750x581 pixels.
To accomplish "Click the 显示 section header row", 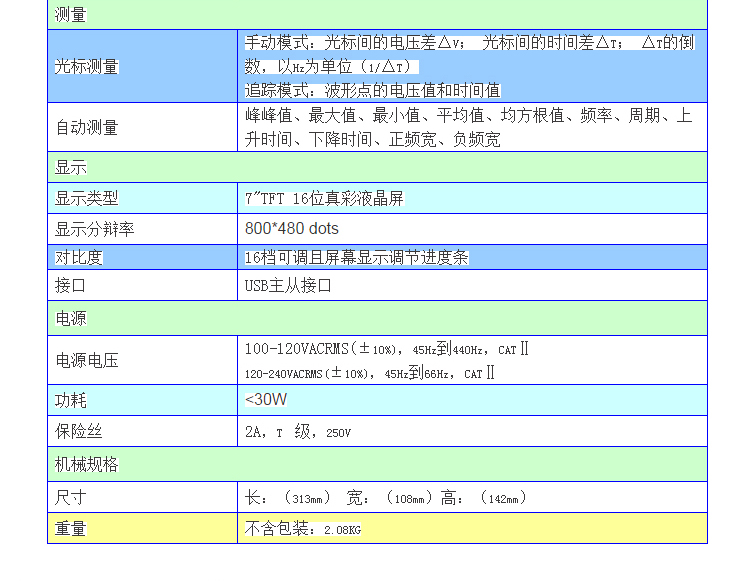I will (377, 167).
